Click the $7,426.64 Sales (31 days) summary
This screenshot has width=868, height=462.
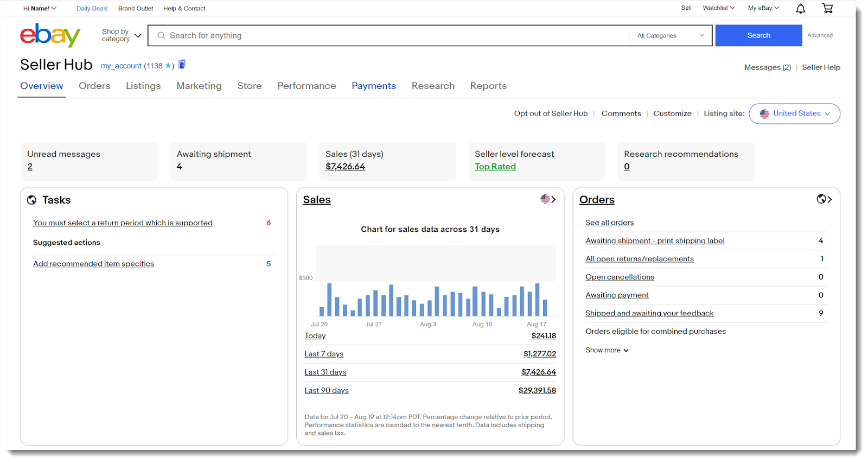(x=346, y=167)
